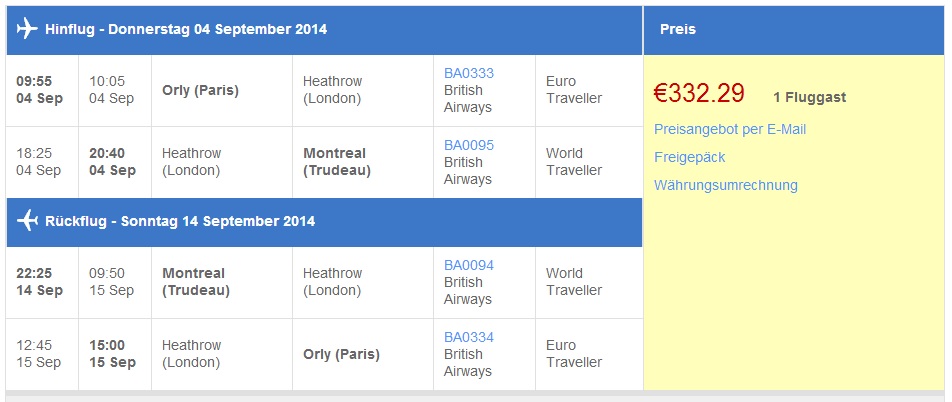The image size is (952, 402).
Task: Click the 1 Fluggast label
Action: click(809, 97)
